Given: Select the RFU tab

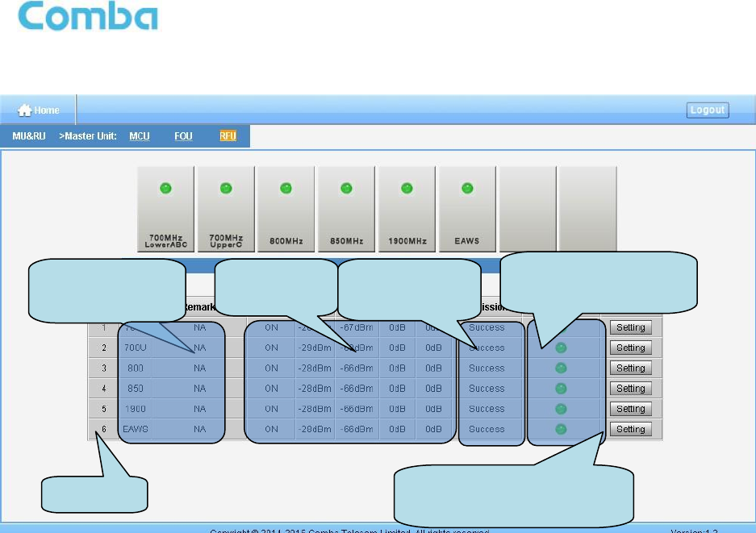Looking at the screenshot, I should pos(228,136).
